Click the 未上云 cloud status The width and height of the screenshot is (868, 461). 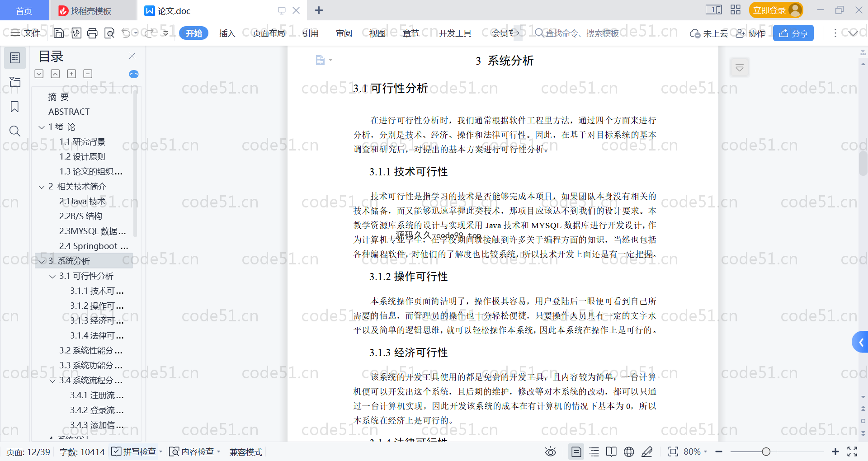click(708, 33)
